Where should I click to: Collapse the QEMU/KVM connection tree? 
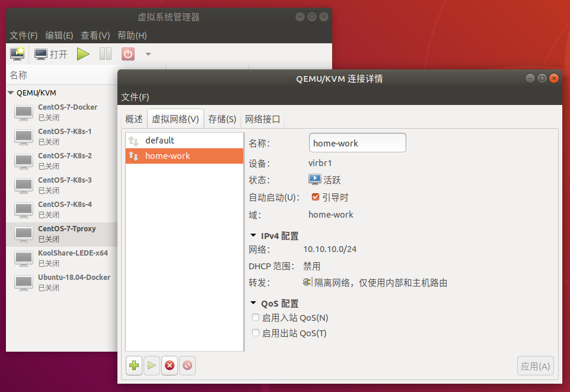click(x=11, y=93)
